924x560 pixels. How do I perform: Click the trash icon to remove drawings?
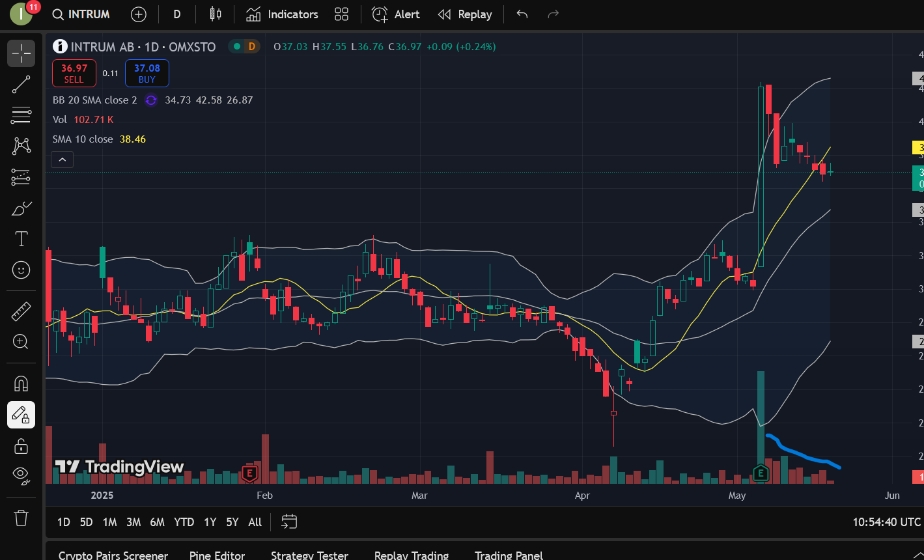[21, 518]
